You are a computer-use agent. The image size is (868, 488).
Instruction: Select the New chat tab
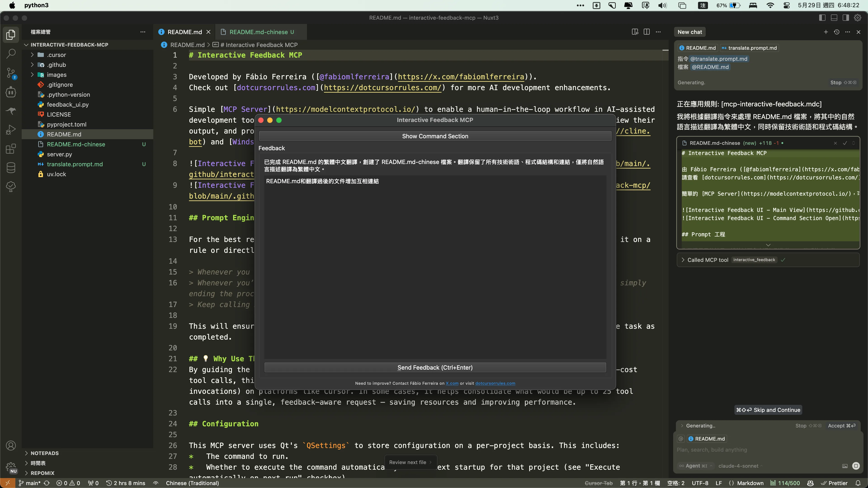coord(690,32)
